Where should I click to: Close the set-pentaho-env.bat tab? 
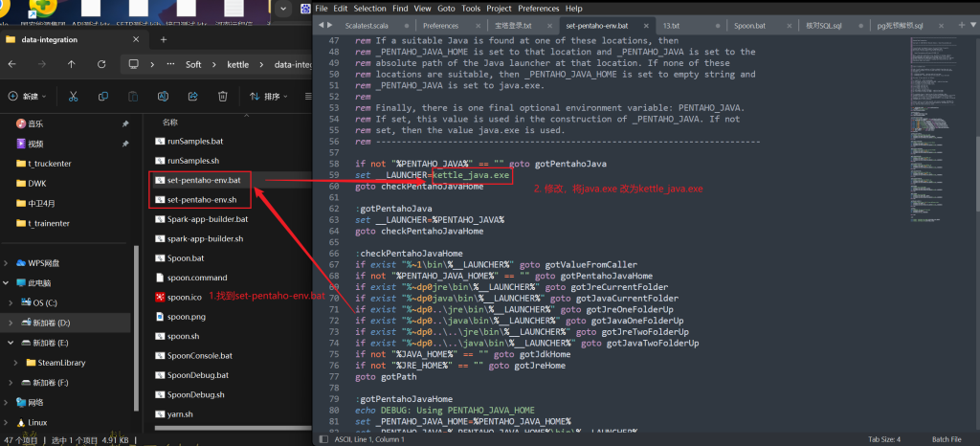point(645,26)
